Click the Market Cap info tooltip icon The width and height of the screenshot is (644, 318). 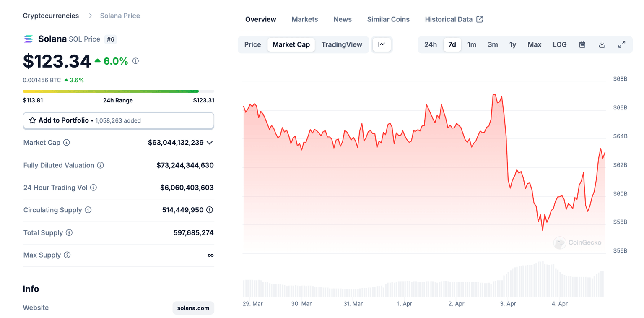click(x=66, y=143)
